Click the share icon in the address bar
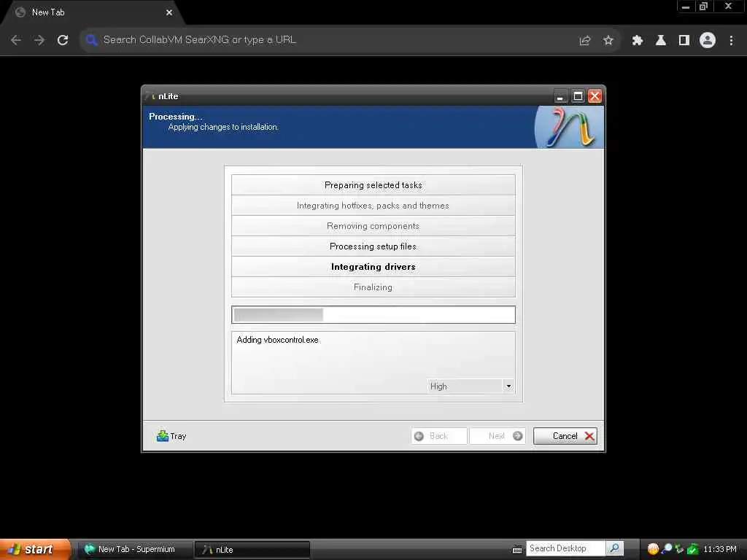Viewport: 747px width, 560px height. (584, 41)
